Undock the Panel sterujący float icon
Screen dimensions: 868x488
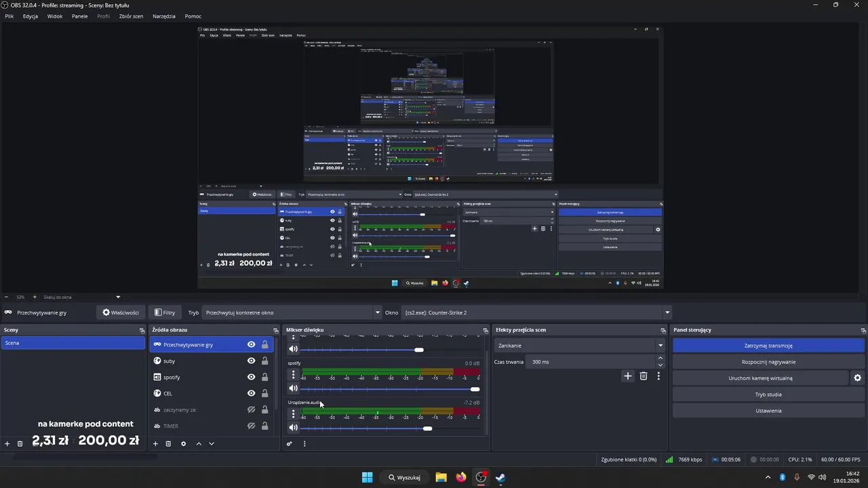[863, 330]
